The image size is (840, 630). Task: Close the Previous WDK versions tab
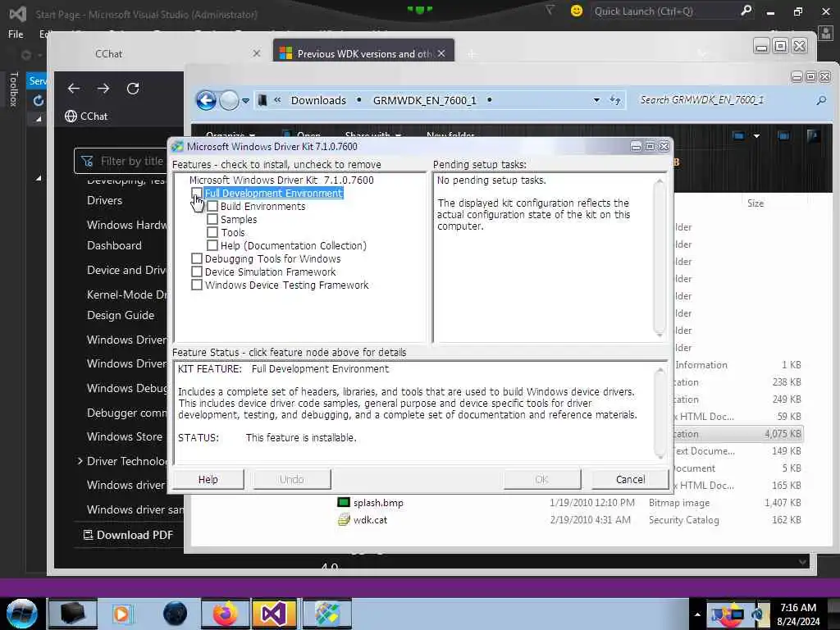(x=441, y=53)
